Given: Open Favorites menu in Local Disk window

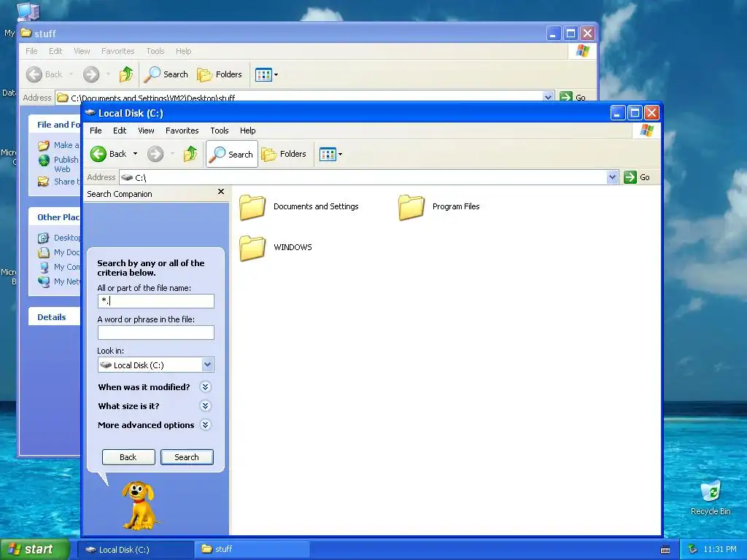Looking at the screenshot, I should pyautogui.click(x=182, y=131).
